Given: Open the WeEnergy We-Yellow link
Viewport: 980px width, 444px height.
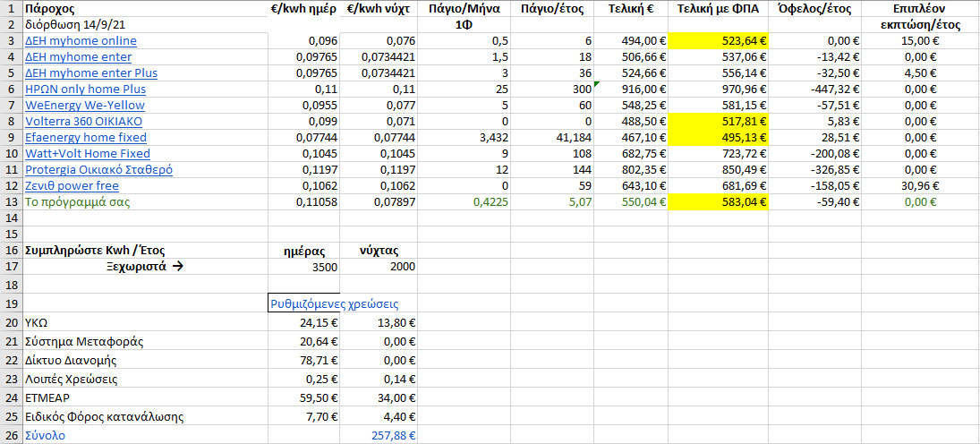Looking at the screenshot, I should pyautogui.click(x=85, y=105).
